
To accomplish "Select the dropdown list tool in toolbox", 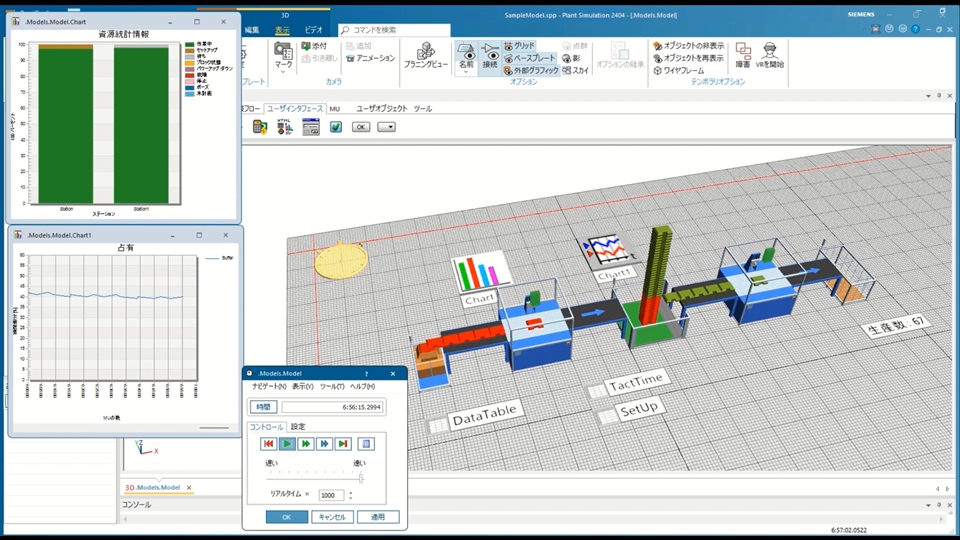I will tap(386, 127).
